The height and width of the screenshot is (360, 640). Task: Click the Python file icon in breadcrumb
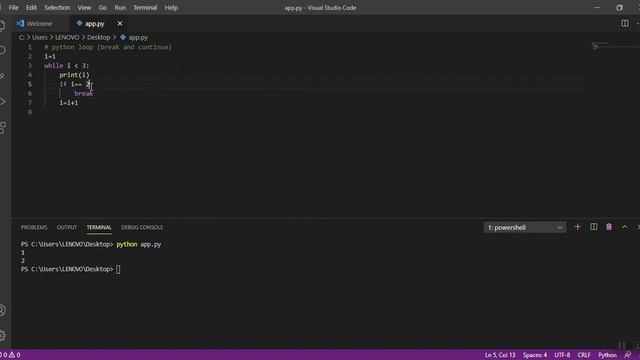click(x=122, y=37)
